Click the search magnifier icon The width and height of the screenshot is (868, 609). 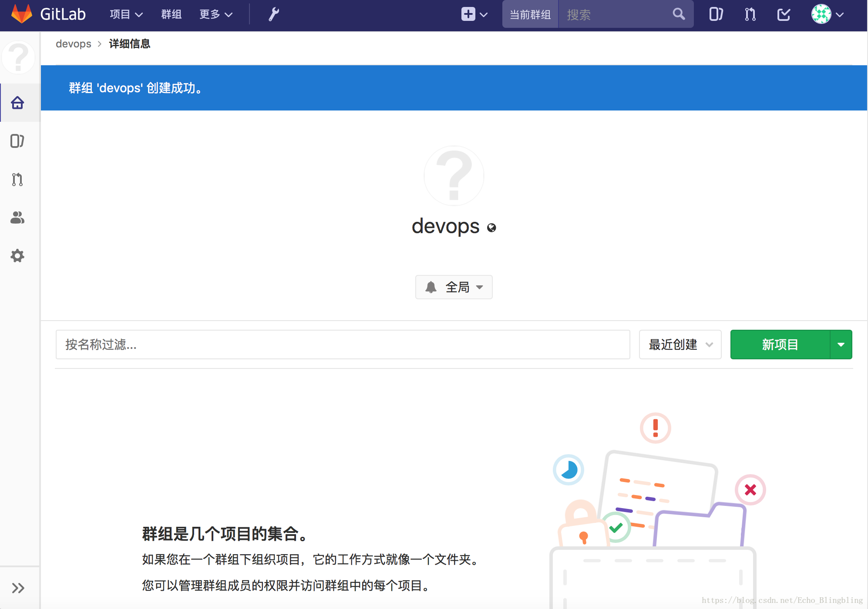[679, 14]
